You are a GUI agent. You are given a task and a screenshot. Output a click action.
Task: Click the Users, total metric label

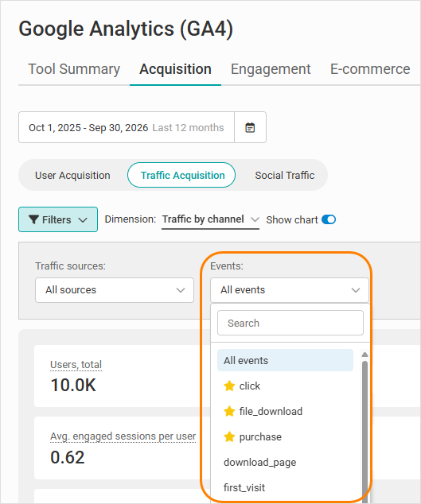coord(76,365)
